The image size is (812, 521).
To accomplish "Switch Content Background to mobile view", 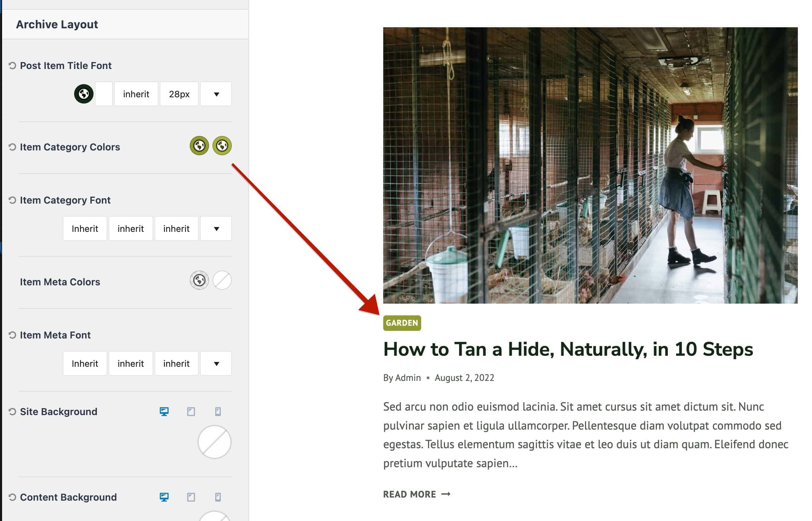I will tap(218, 497).
